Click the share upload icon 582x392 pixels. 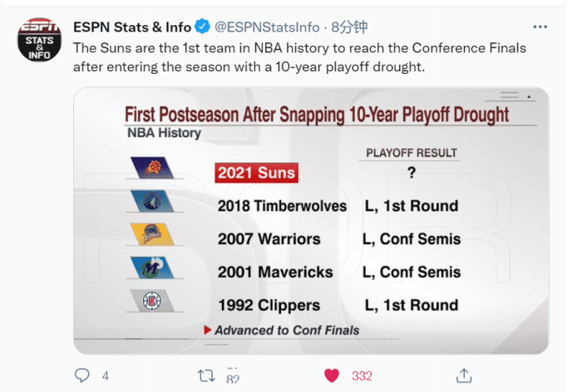(465, 375)
